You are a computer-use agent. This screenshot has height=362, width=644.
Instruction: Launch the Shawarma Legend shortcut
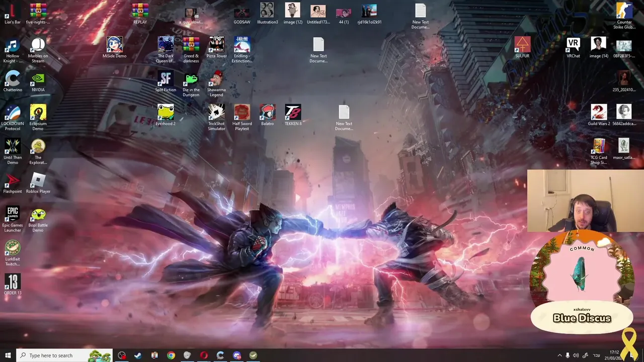coord(216,84)
